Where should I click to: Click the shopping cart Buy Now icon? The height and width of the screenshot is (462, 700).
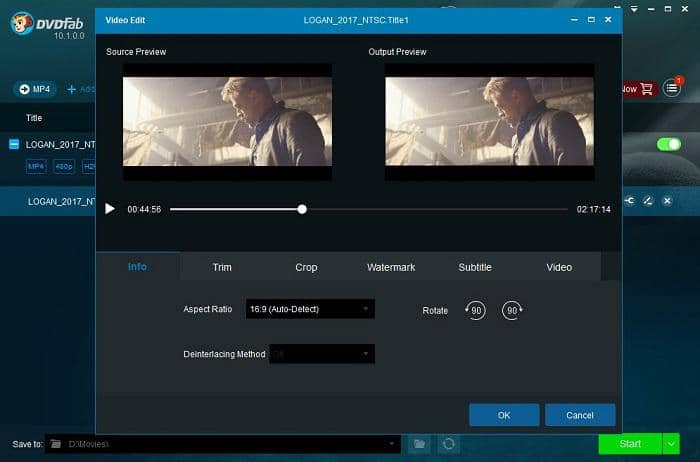point(647,89)
